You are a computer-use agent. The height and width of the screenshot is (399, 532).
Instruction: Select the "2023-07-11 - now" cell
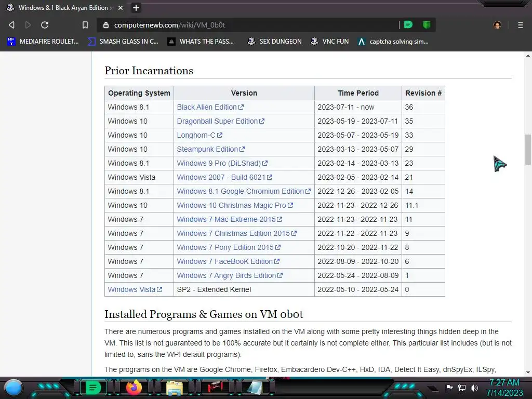coord(358,107)
